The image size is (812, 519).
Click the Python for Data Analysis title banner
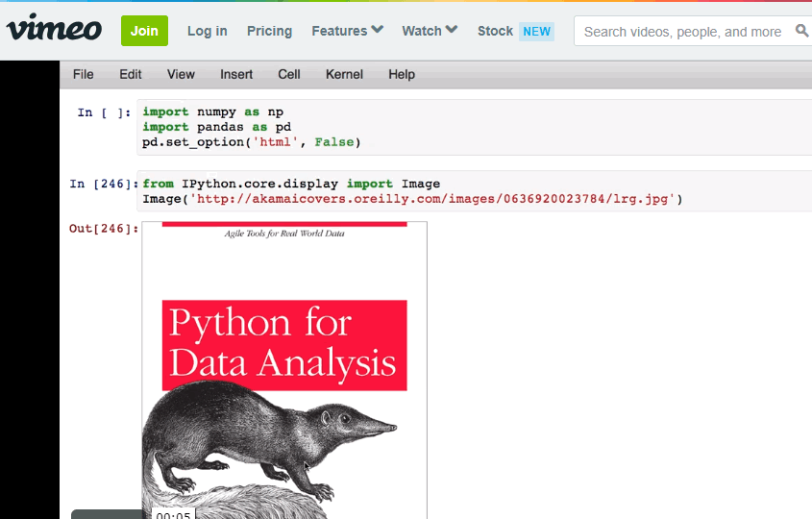[284, 345]
